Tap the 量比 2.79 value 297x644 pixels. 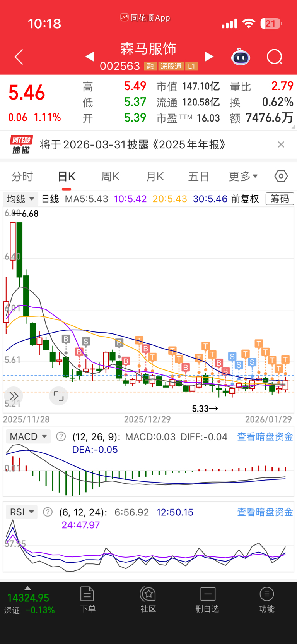(261, 86)
